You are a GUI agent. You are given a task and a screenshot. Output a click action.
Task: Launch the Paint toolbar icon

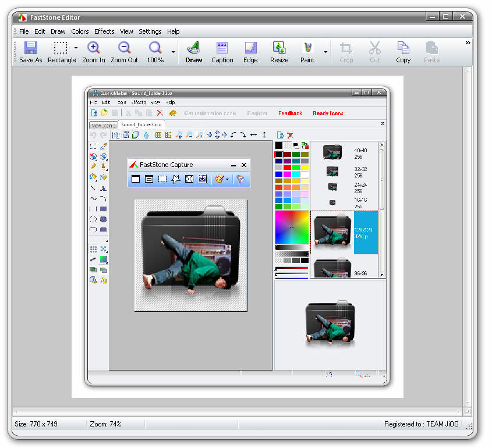pyautogui.click(x=307, y=52)
